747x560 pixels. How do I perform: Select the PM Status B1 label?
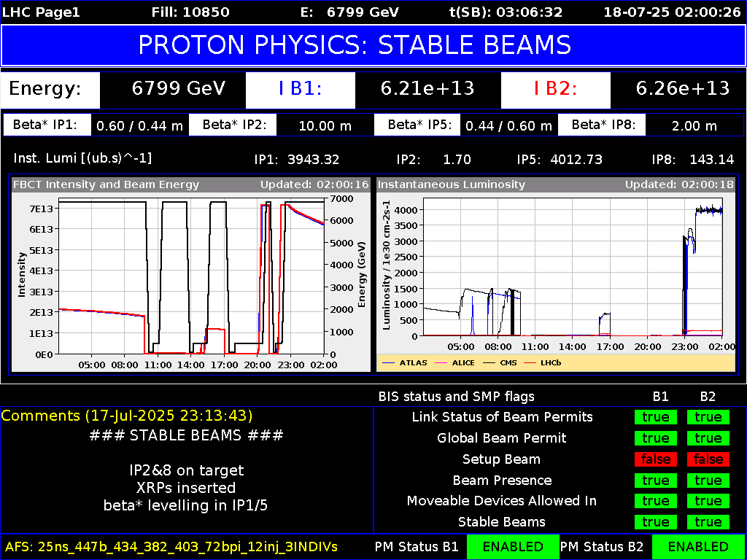417,546
